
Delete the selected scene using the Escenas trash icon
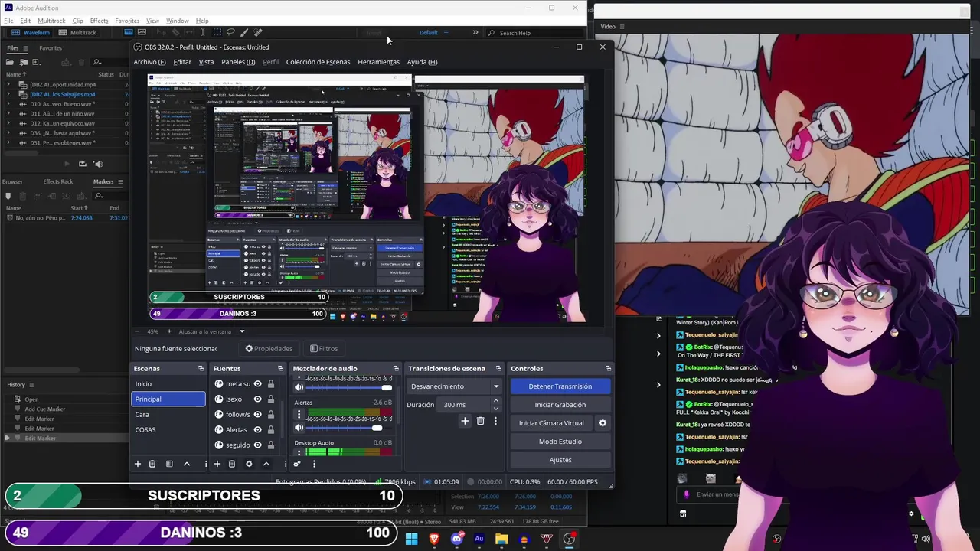pyautogui.click(x=152, y=464)
